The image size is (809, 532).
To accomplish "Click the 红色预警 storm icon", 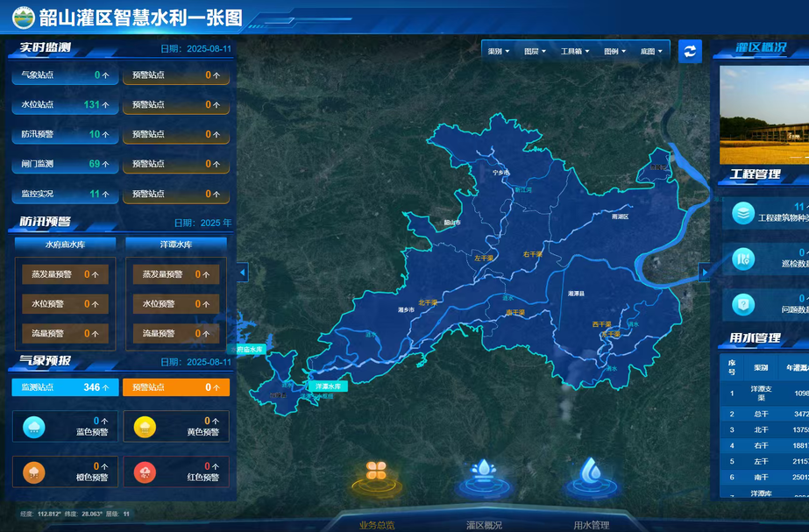I will click(145, 472).
